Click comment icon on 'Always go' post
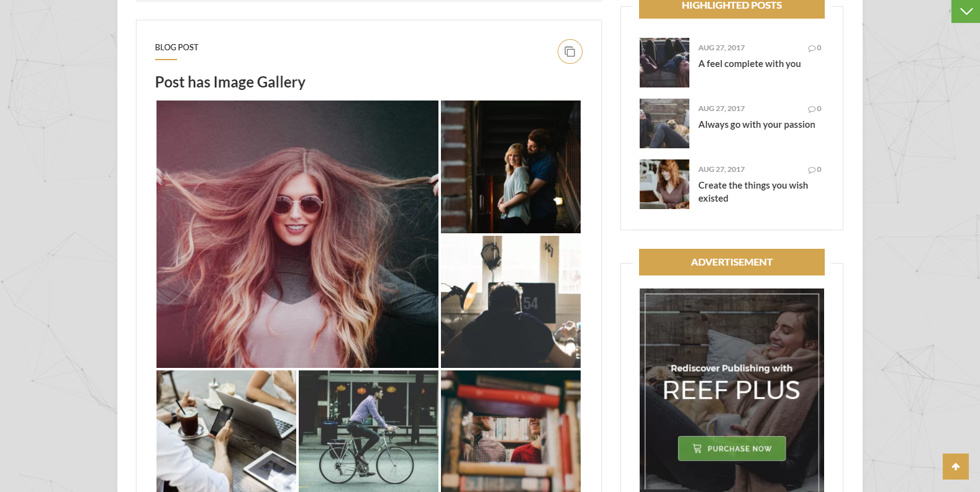Image resolution: width=980 pixels, height=492 pixels. (811, 109)
